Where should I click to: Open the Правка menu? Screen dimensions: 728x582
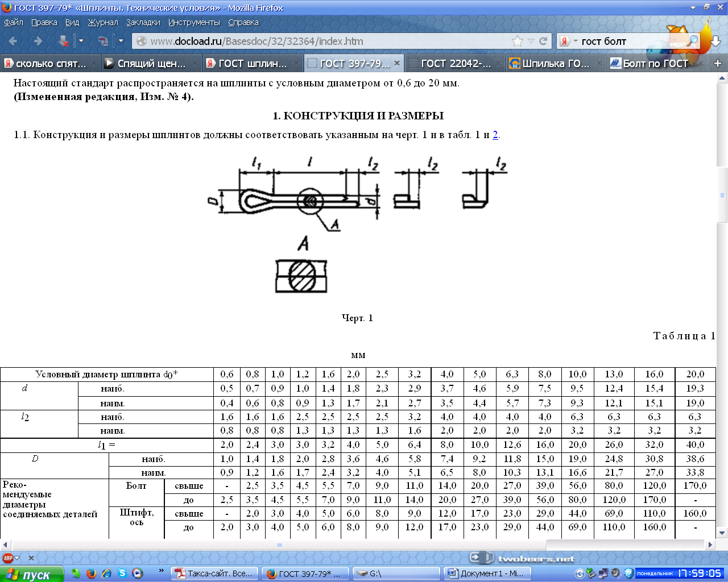coord(44,22)
